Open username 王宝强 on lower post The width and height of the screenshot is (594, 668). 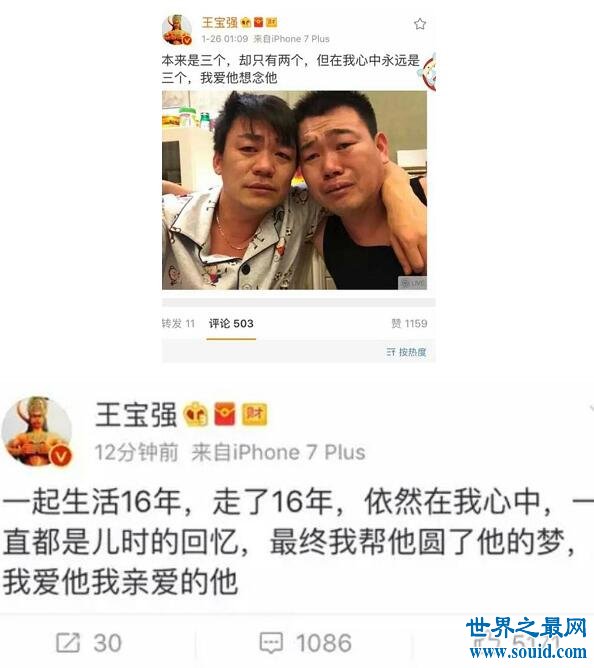click(x=136, y=415)
